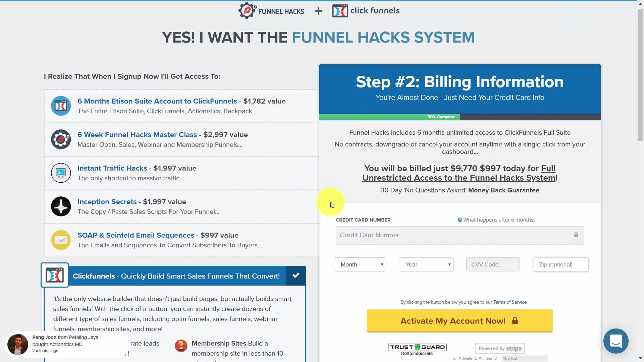Click the 'Membership Sites' heading text
The image size is (644, 362).
tap(219, 344)
